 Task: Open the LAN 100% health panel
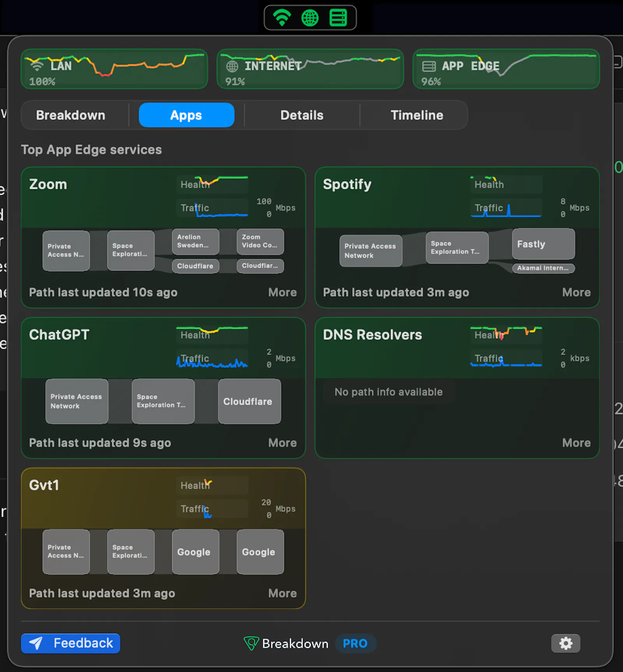click(x=114, y=69)
